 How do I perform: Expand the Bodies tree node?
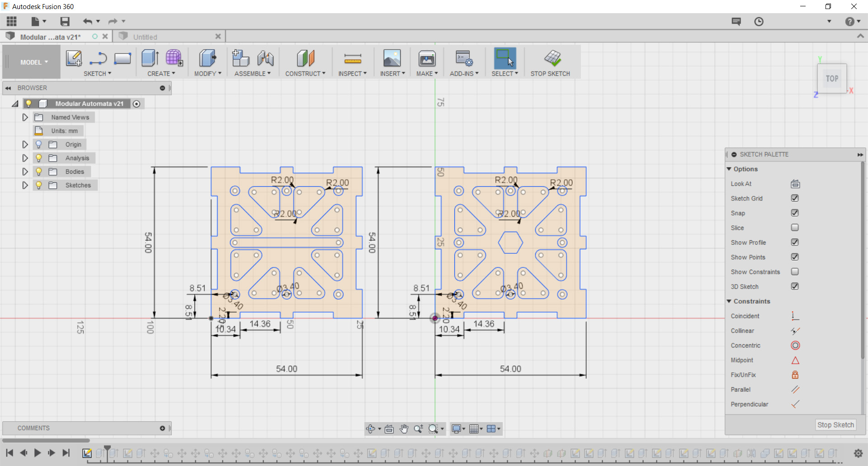pos(25,171)
